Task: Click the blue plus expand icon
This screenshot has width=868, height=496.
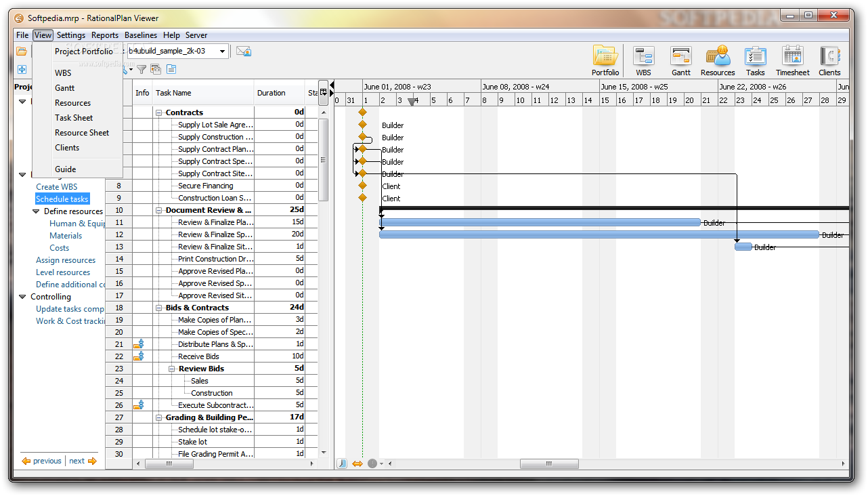Action: (x=22, y=69)
